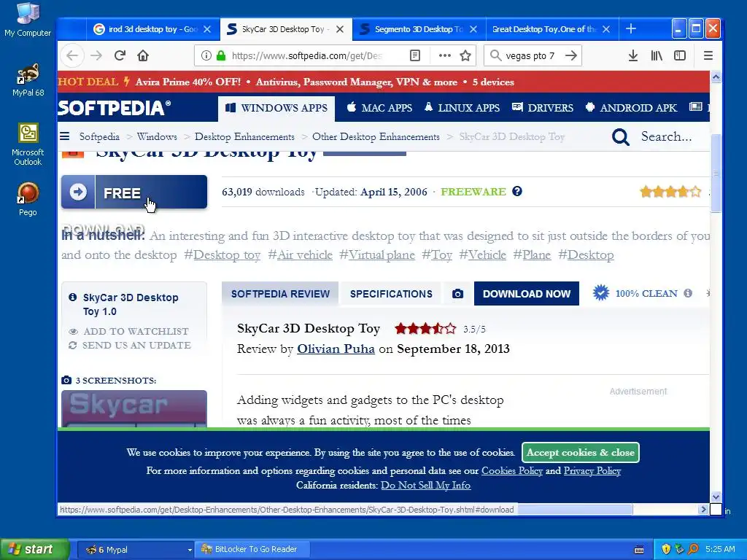
Task: Open the library icon
Action: 657,55
